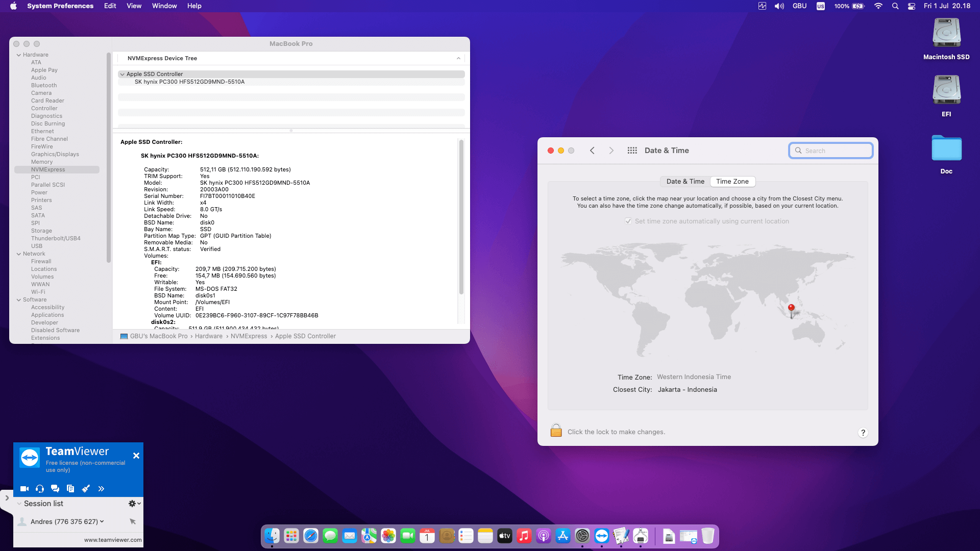Click the remote control cursor icon for Andres
Image resolution: width=980 pixels, height=551 pixels.
(133, 521)
